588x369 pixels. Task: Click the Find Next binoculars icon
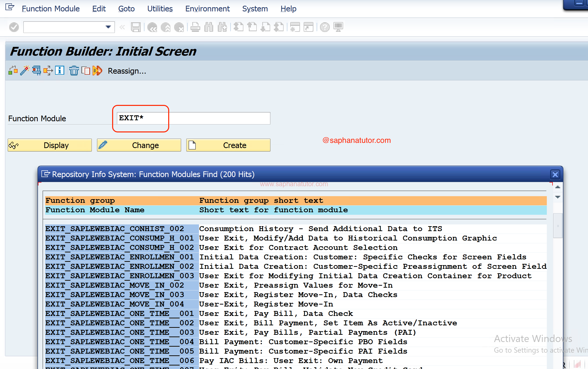tap(222, 27)
